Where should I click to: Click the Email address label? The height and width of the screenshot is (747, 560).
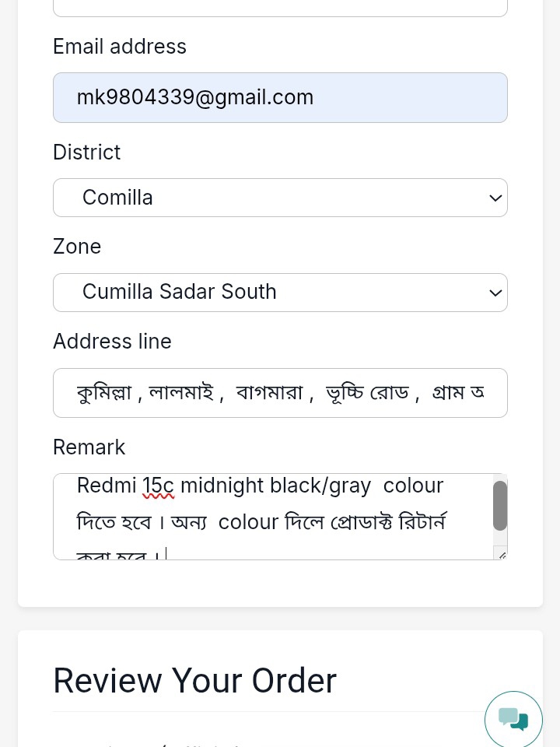coord(120,47)
